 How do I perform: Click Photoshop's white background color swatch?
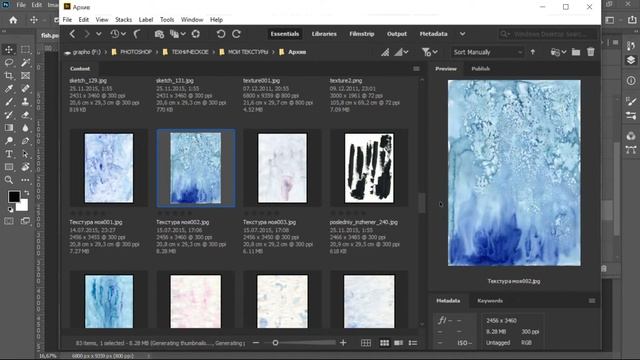(23, 206)
